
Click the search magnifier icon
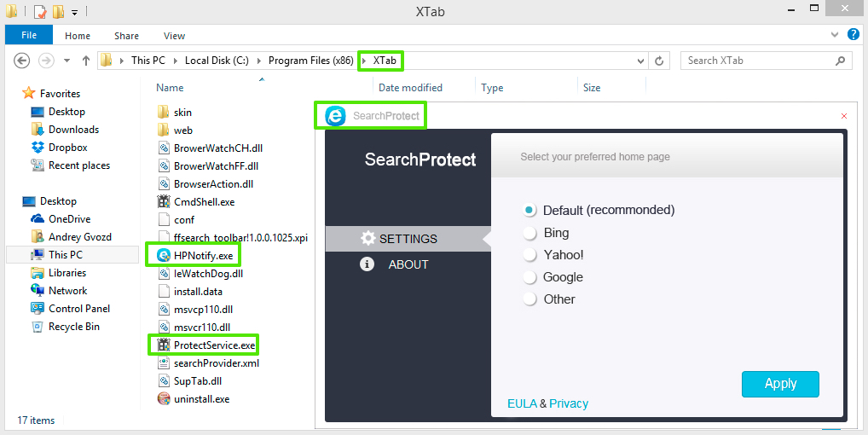click(840, 61)
